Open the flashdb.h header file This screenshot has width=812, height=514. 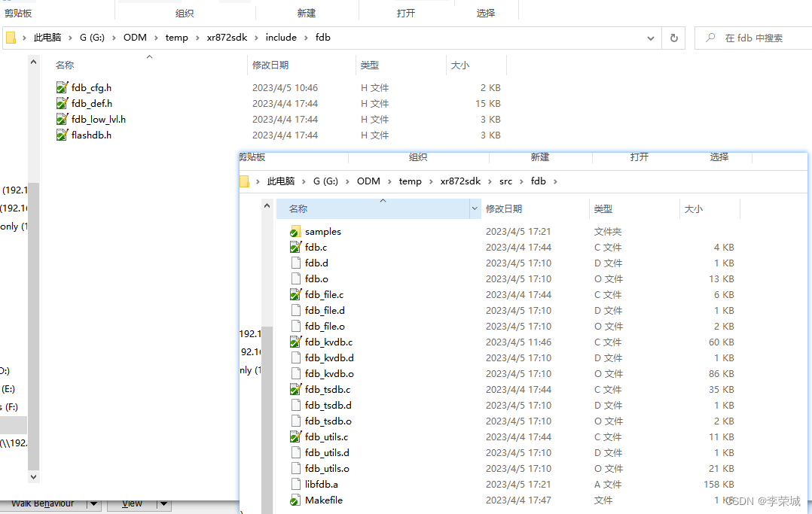pyautogui.click(x=91, y=135)
